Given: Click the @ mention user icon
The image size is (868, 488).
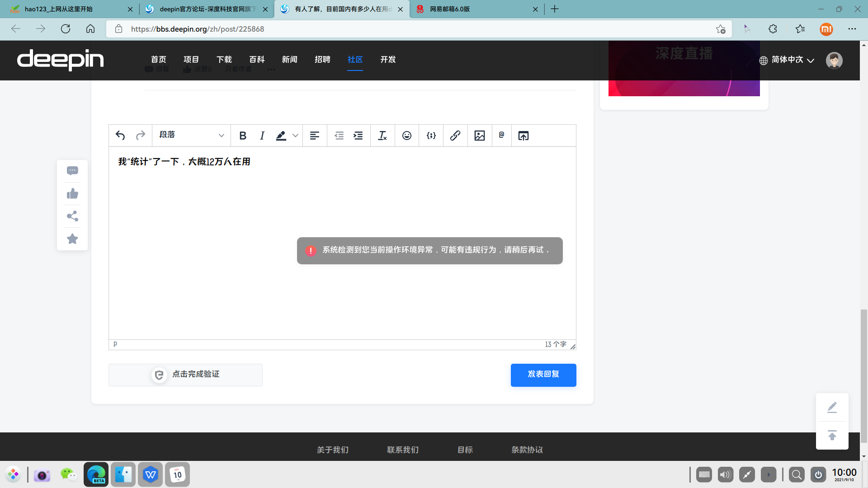Looking at the screenshot, I should (501, 135).
